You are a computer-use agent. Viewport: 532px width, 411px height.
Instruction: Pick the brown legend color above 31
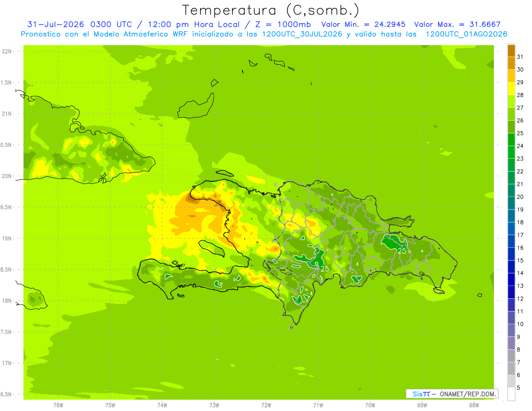coord(511,50)
